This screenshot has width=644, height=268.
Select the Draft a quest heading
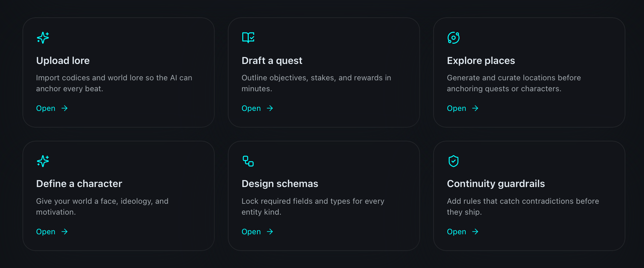(272, 60)
